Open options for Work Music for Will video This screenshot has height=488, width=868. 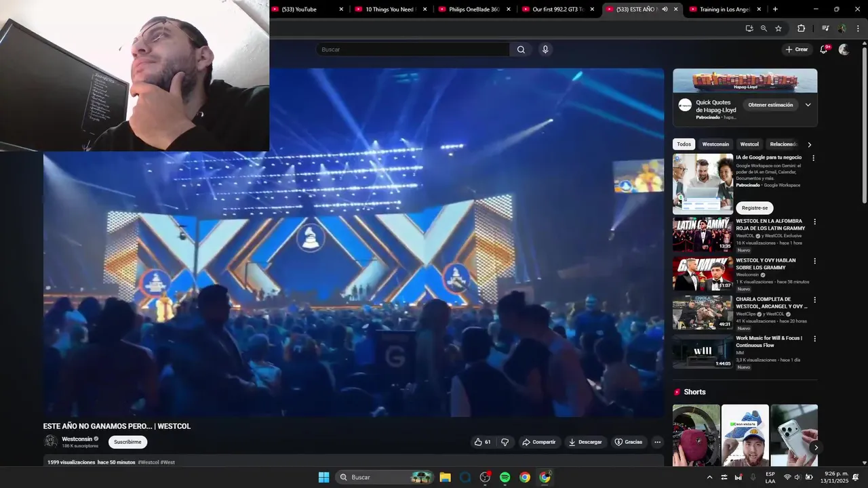pos(814,339)
